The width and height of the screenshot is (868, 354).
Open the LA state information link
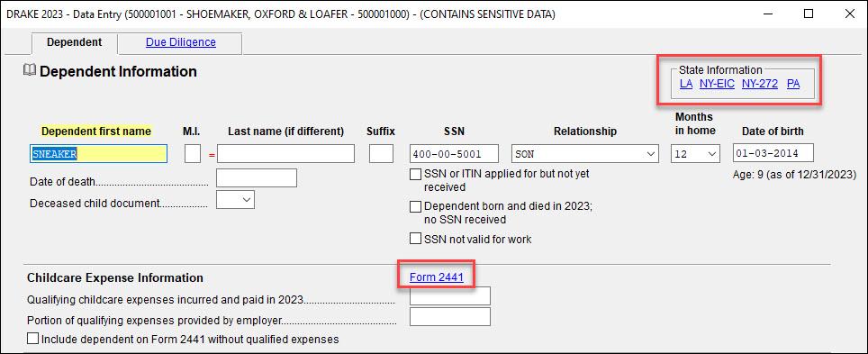[686, 84]
